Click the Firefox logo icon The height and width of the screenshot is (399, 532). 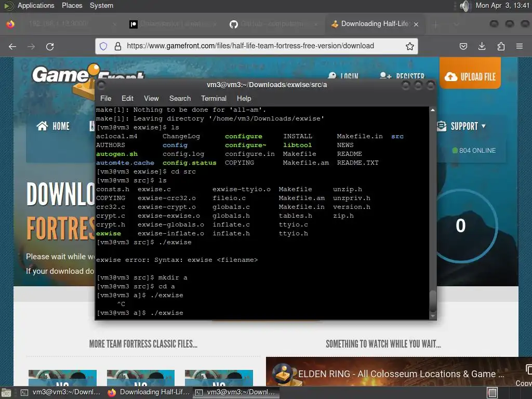(10, 24)
